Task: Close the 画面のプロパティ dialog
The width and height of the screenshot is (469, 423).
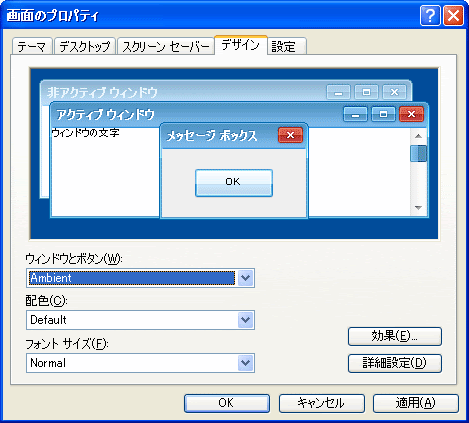Action: (x=453, y=15)
